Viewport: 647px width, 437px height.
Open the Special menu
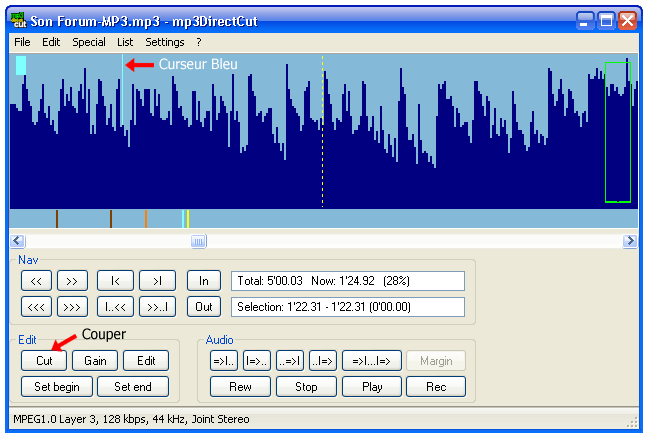(89, 42)
